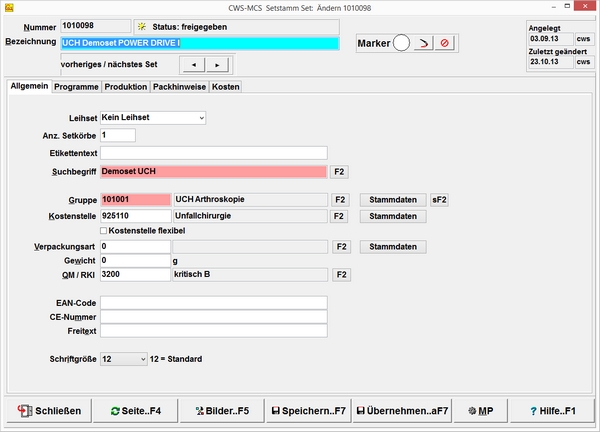Click F2 in Verpackungsart row

(341, 247)
